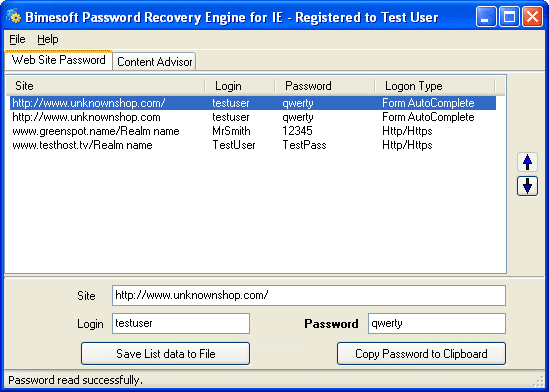This screenshot has height=392, width=549.
Task: Click the Bimesoft app icon in title bar
Action: tap(14, 16)
